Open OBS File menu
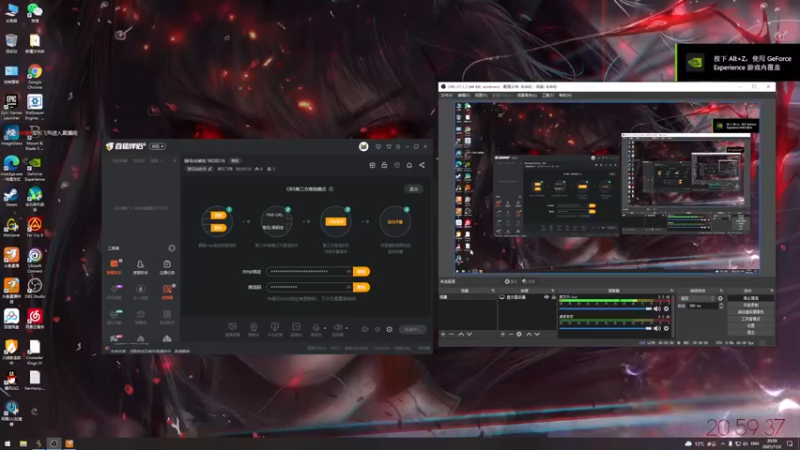This screenshot has height=450, width=800. 446,95
